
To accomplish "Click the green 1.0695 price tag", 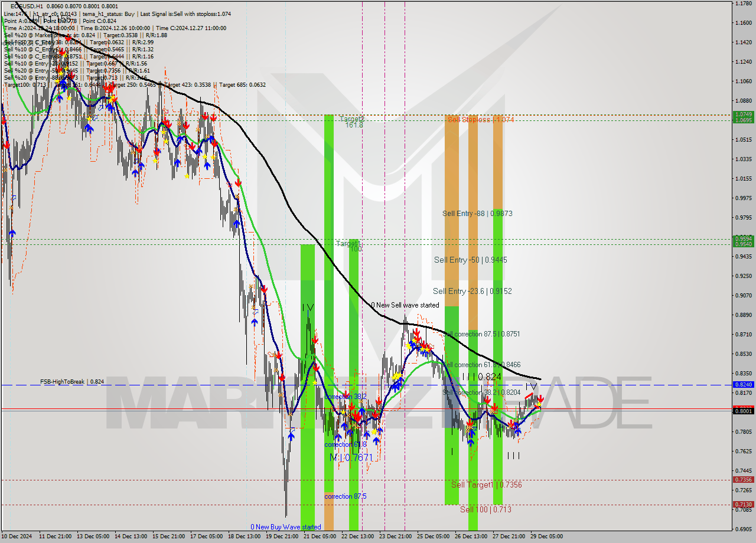I will pyautogui.click(x=743, y=120).
